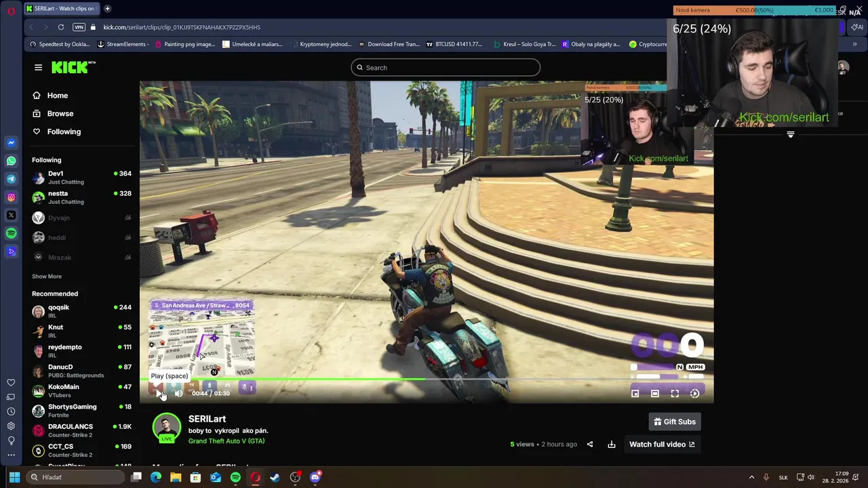Screen dimensions: 868x488
Task: Download the clip
Action: point(612,445)
